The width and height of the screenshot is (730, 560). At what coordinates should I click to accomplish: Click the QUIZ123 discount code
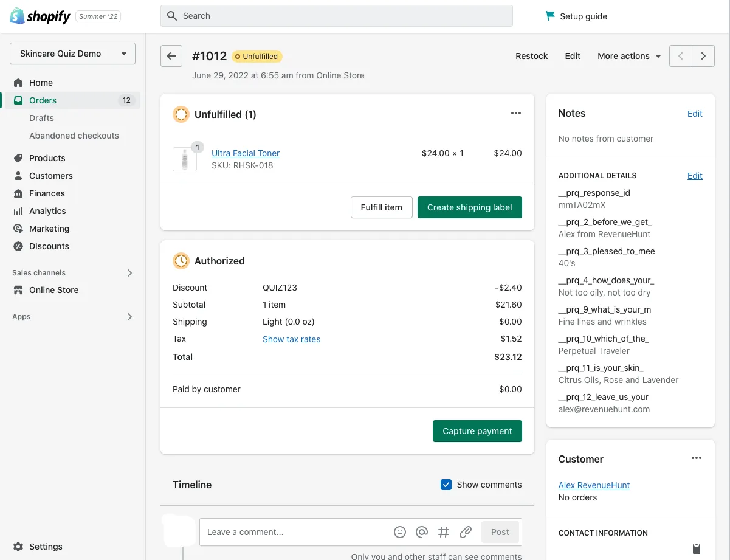click(x=280, y=288)
